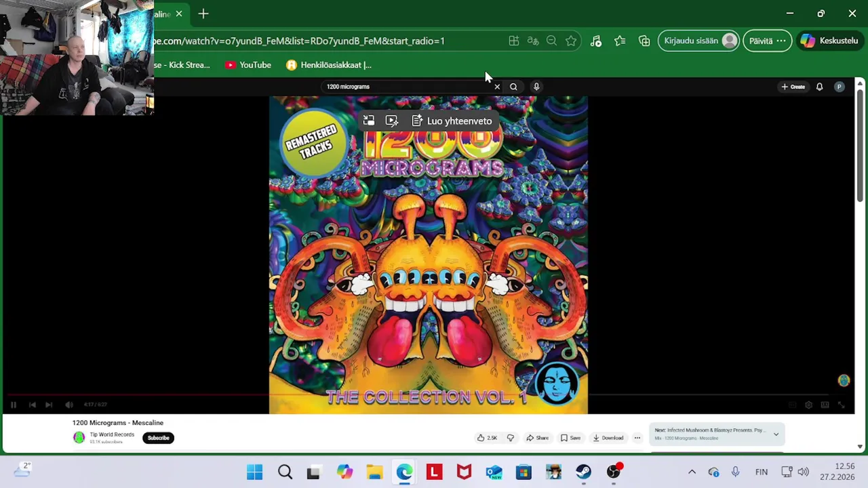868x488 pixels.
Task: Click the Päivitä update button
Action: (768, 41)
